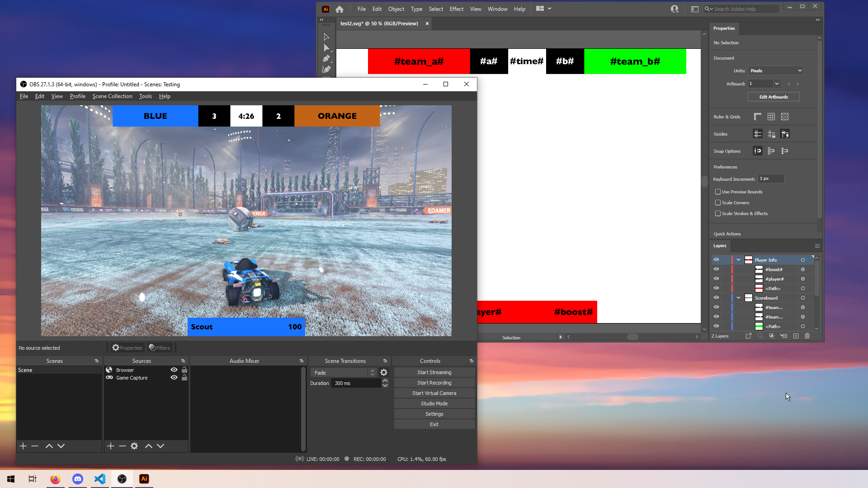The width and height of the screenshot is (868, 488).
Task: Collapse the Player Info layer group
Action: (738, 260)
